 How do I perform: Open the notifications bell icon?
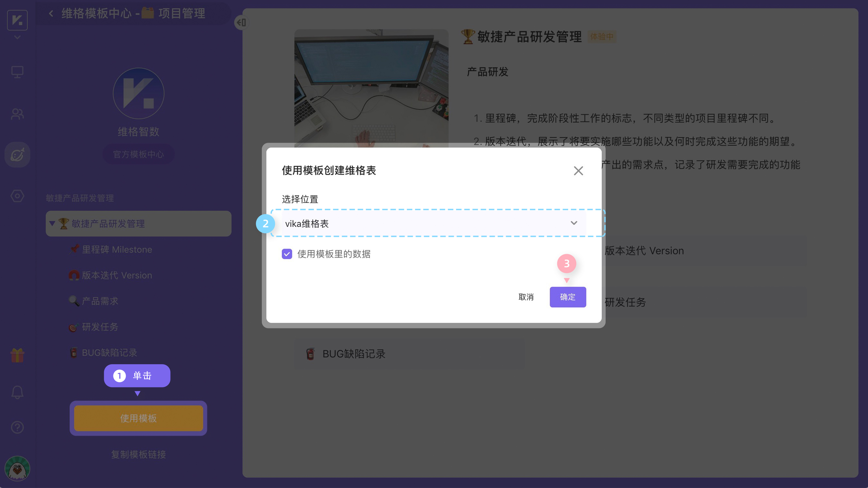point(17,392)
